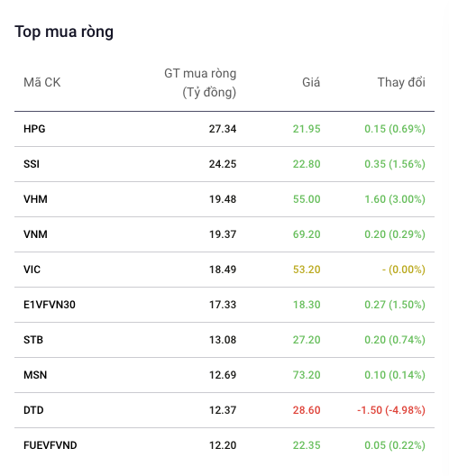Open the HPG stock ticker

click(34, 129)
